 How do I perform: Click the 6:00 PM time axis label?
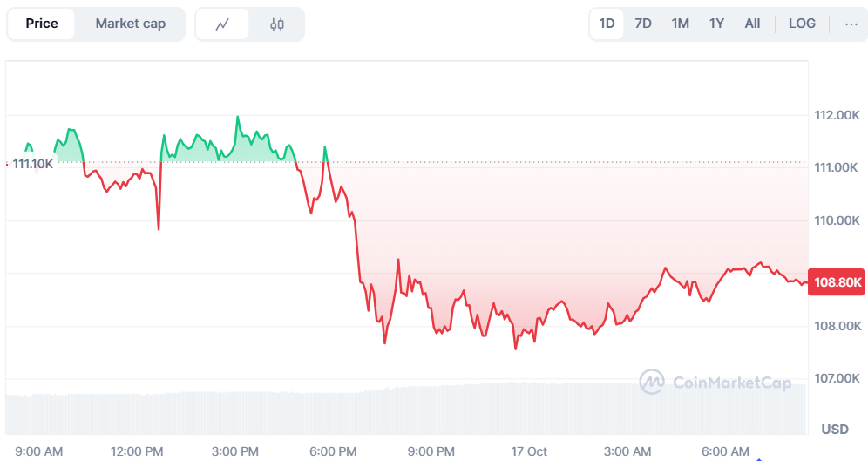[333, 451]
